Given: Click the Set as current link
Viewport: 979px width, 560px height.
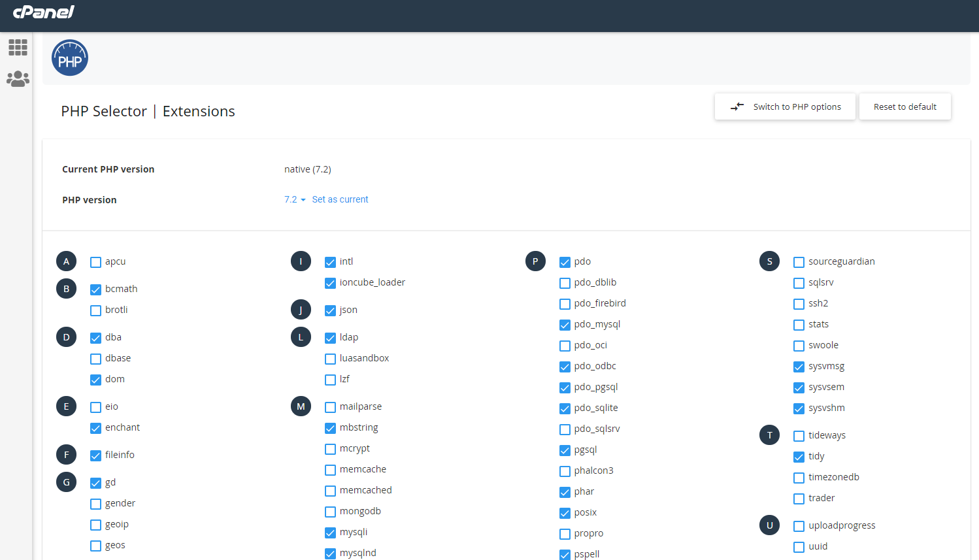Looking at the screenshot, I should 340,199.
